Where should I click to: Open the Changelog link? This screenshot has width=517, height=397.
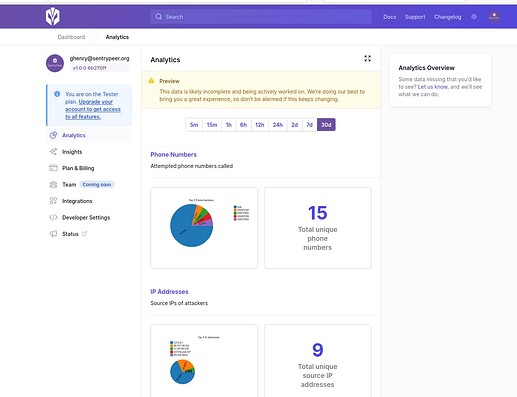(x=447, y=17)
